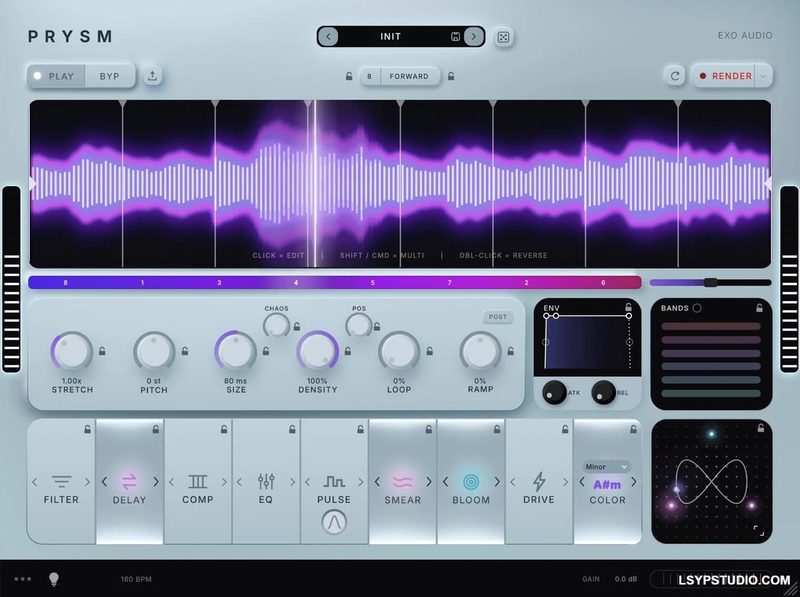Image resolution: width=800 pixels, height=597 pixels.
Task: Toggle the lock on the RAMP knob
Action: click(x=511, y=351)
